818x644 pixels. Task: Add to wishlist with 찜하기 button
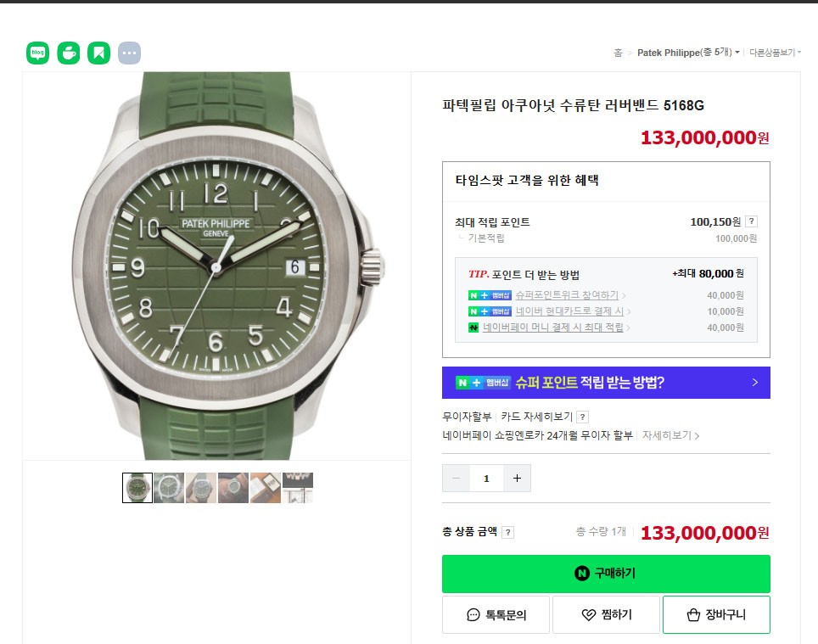606,615
